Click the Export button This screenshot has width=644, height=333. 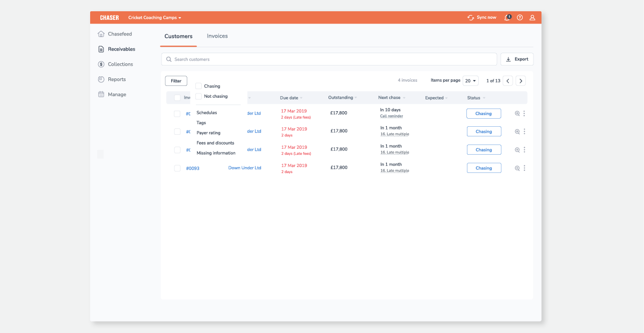coord(517,59)
